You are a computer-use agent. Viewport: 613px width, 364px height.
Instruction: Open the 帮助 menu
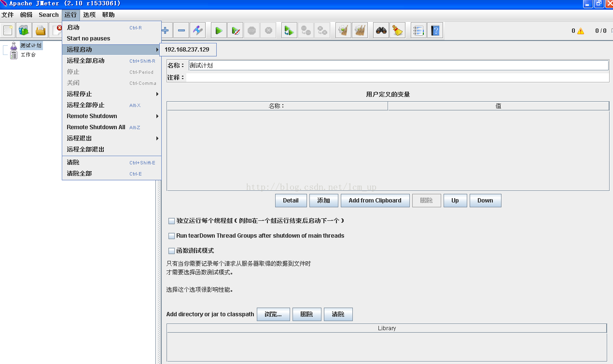coord(108,15)
